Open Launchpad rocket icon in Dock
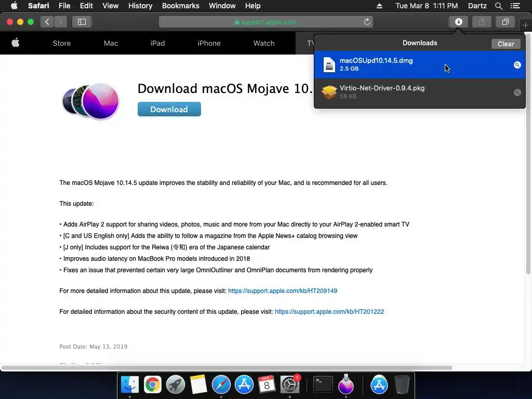The image size is (532, 399). [x=176, y=384]
